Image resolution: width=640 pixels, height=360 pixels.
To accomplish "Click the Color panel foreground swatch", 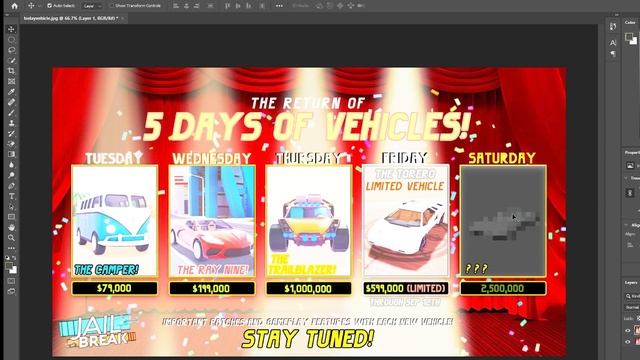I will (x=629, y=37).
